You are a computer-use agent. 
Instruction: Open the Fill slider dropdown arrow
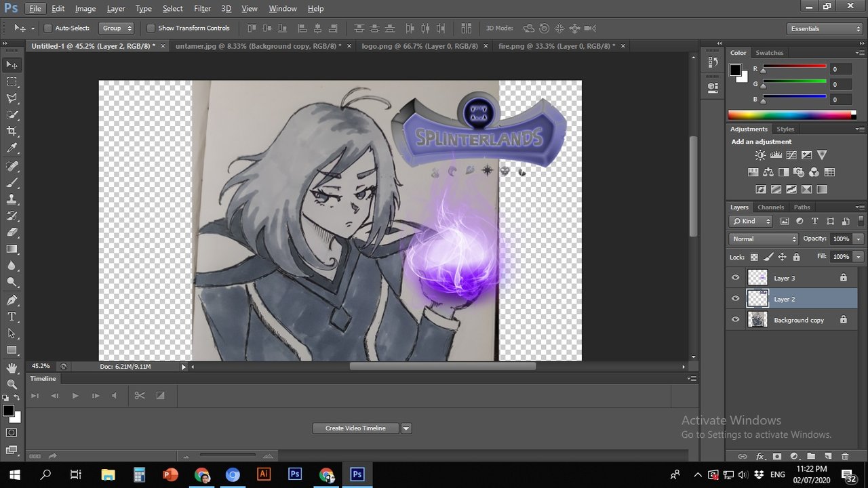859,257
